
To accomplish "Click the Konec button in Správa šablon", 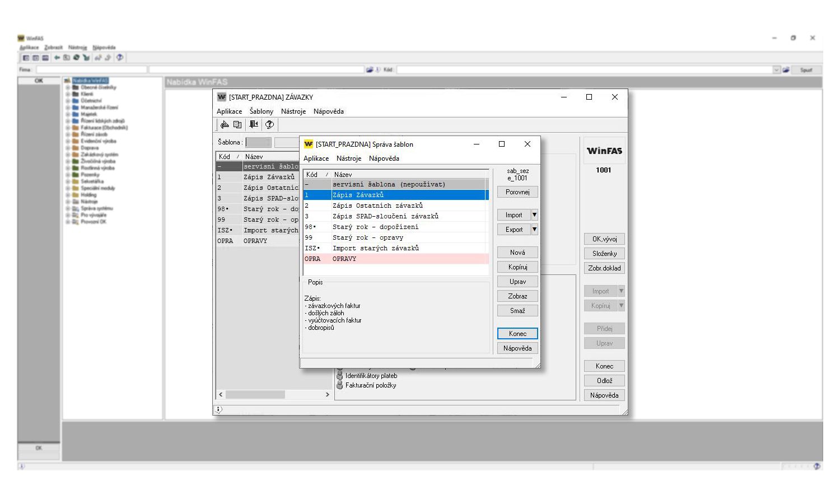I will (x=517, y=334).
